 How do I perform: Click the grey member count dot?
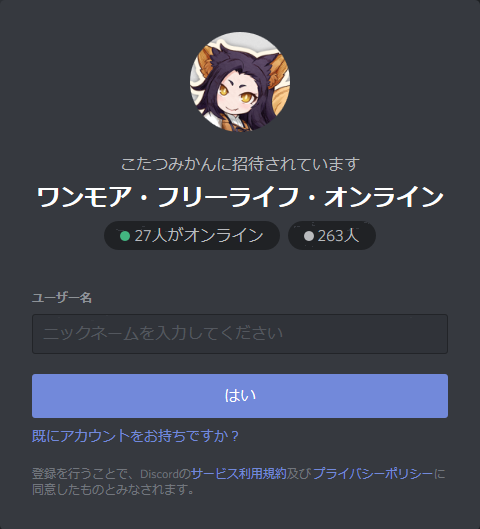coord(309,236)
